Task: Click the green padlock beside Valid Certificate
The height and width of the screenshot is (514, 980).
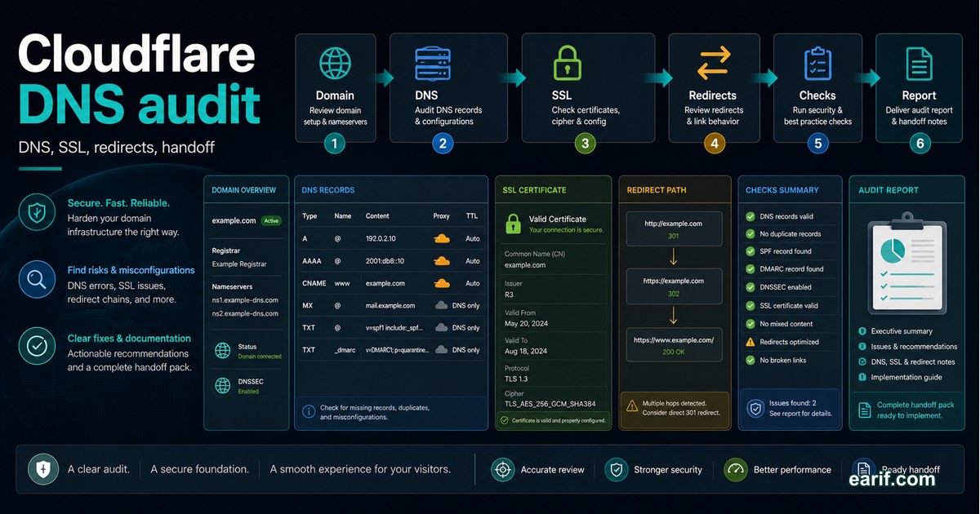Action: pyautogui.click(x=513, y=224)
